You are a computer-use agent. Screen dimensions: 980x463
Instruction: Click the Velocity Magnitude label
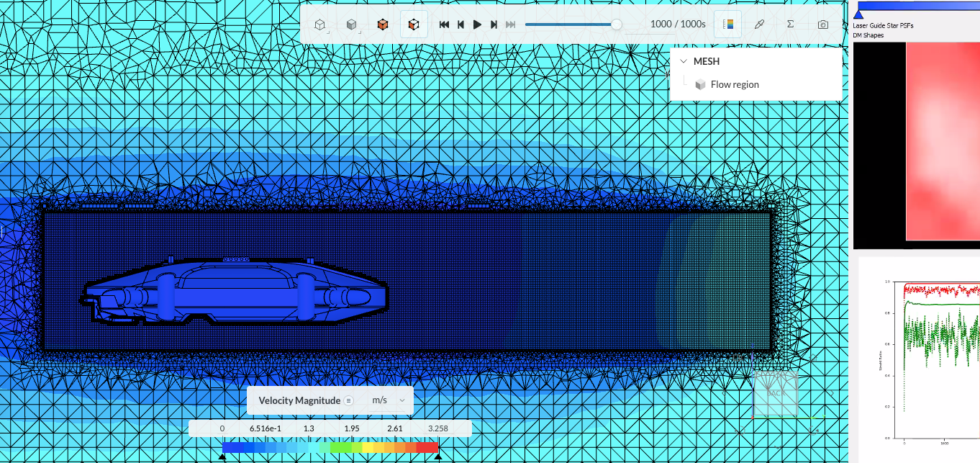[x=299, y=400]
